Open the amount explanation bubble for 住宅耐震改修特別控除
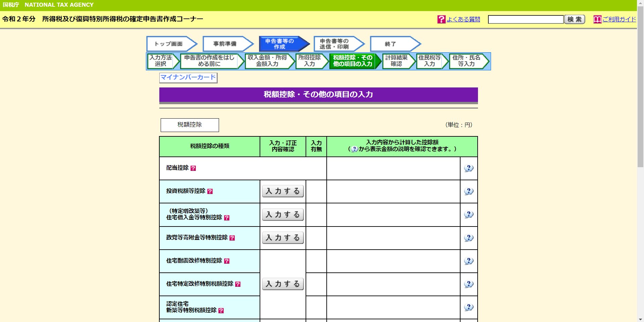Image resolution: width=644 pixels, height=322 pixels. (x=469, y=261)
